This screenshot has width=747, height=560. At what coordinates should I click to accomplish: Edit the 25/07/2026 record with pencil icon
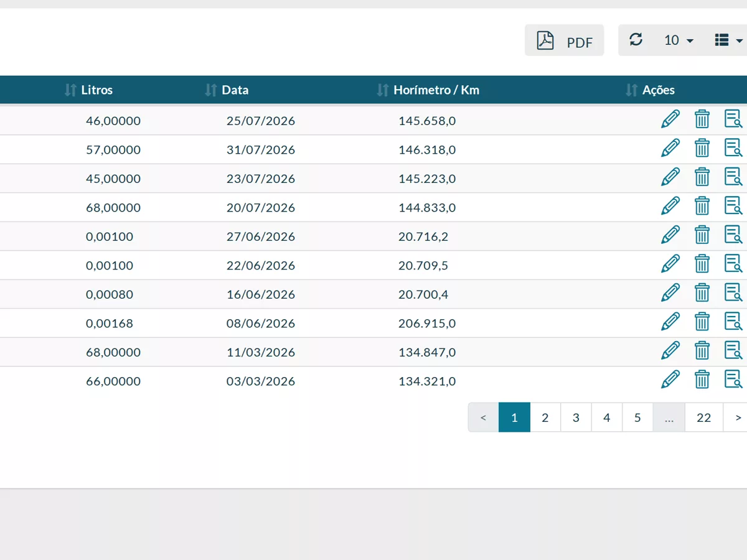click(670, 119)
